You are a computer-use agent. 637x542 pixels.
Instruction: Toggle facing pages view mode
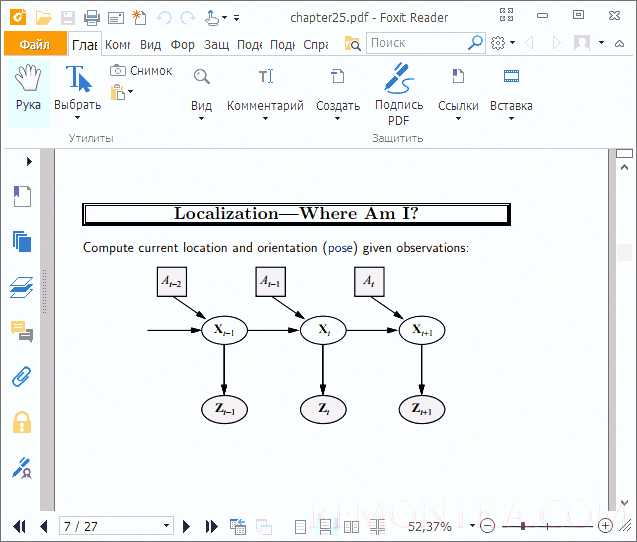351,527
